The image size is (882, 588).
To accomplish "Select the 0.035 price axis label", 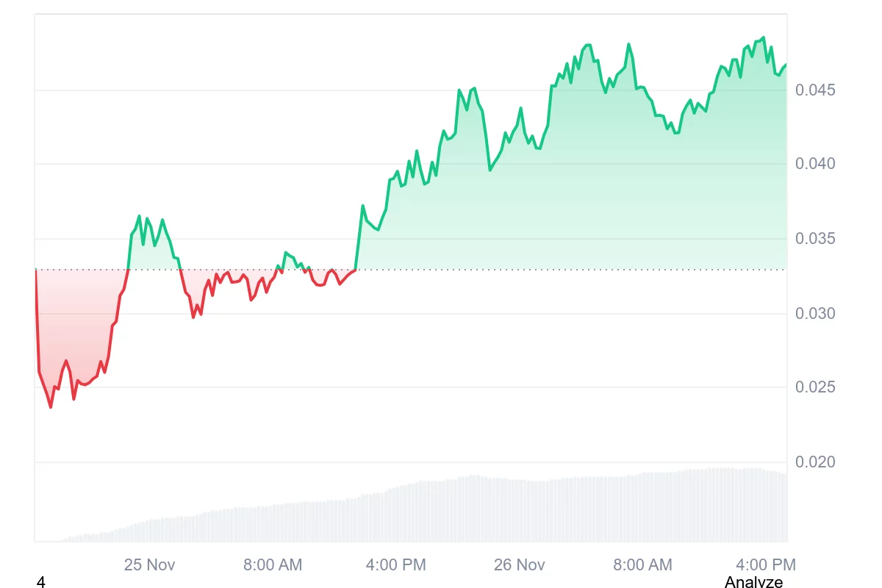I will coord(815,239).
